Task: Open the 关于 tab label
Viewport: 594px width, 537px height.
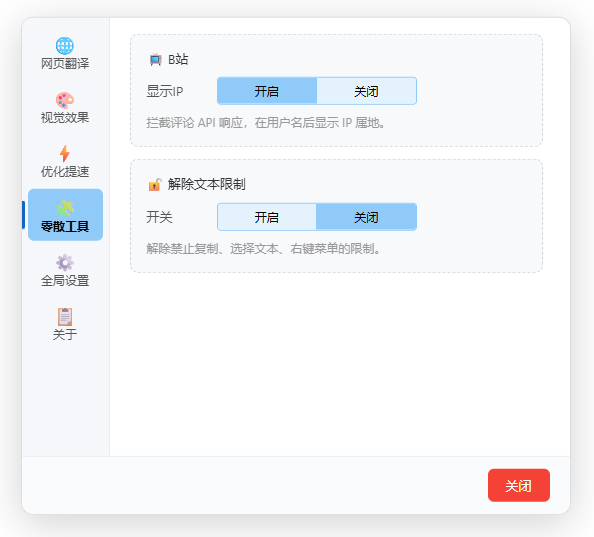Action: click(65, 334)
